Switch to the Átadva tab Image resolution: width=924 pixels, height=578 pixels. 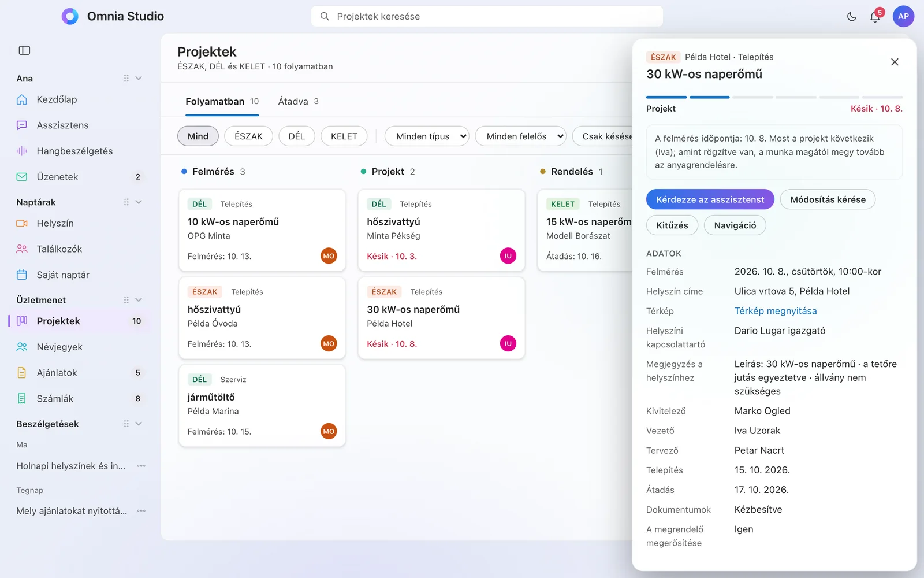[299, 101]
